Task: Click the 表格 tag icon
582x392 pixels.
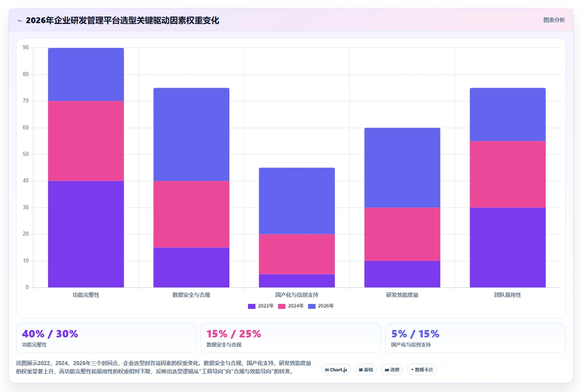Action: pos(360,370)
